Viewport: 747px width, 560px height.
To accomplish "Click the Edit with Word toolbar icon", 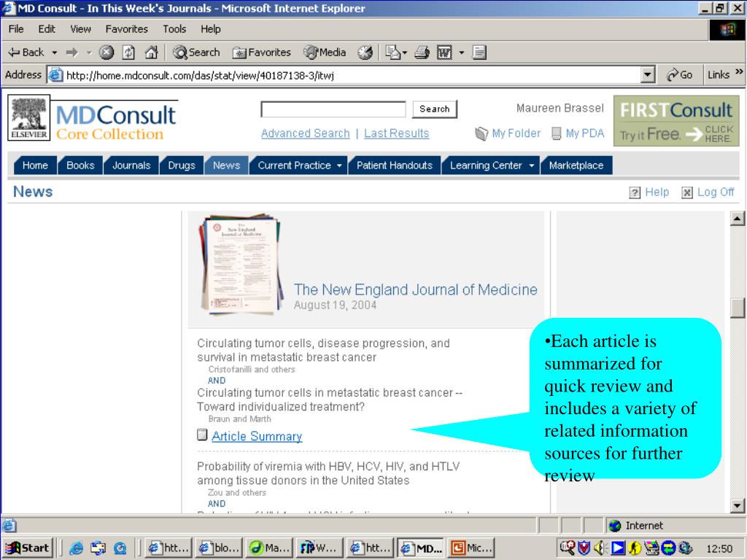I will coord(444,52).
